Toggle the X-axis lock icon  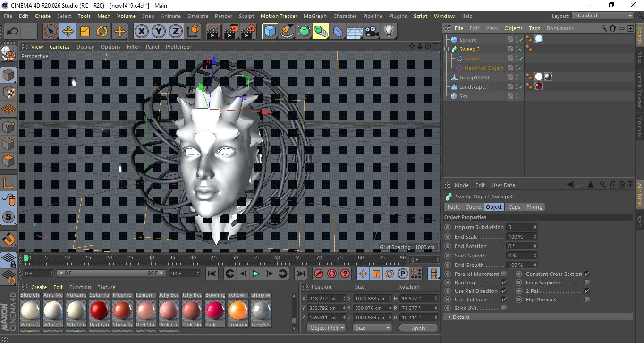click(x=141, y=32)
